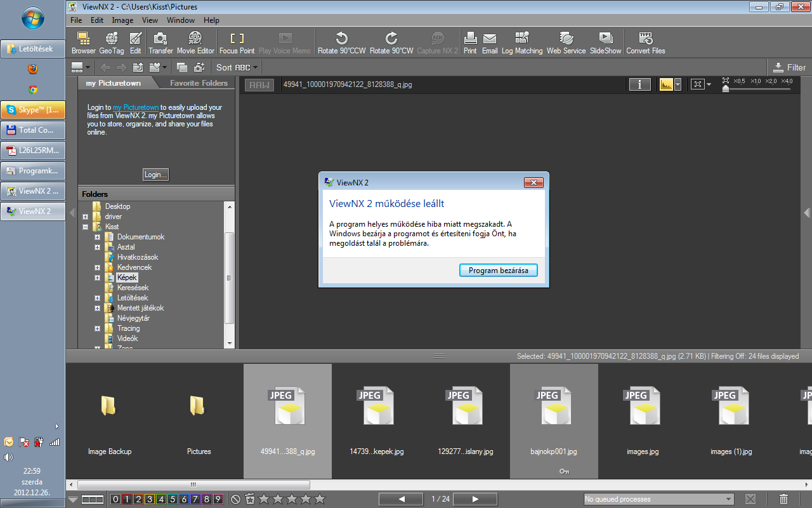Viewport: 812px width, 508px height.
Task: Click the Login... button
Action: (156, 175)
